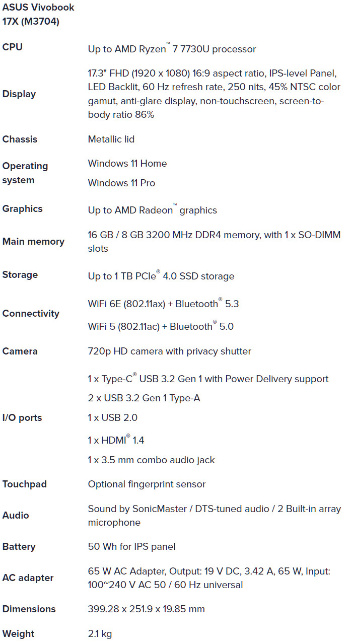Click the Display row label
The width and height of the screenshot is (350, 644).
pyautogui.click(x=19, y=94)
